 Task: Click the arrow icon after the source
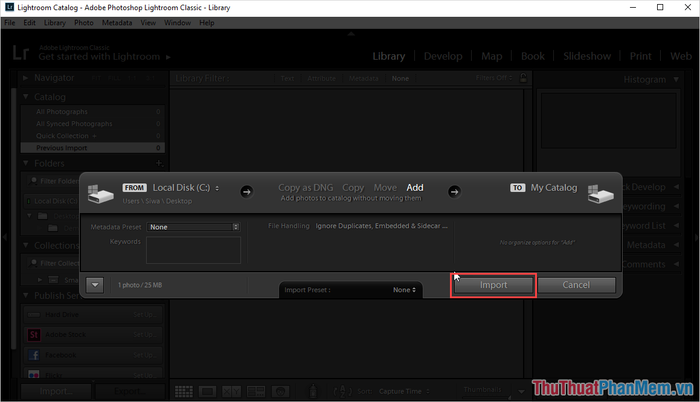[246, 192]
